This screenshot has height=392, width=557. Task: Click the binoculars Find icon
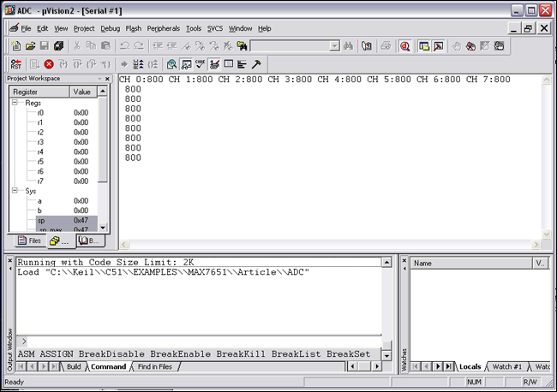point(349,45)
